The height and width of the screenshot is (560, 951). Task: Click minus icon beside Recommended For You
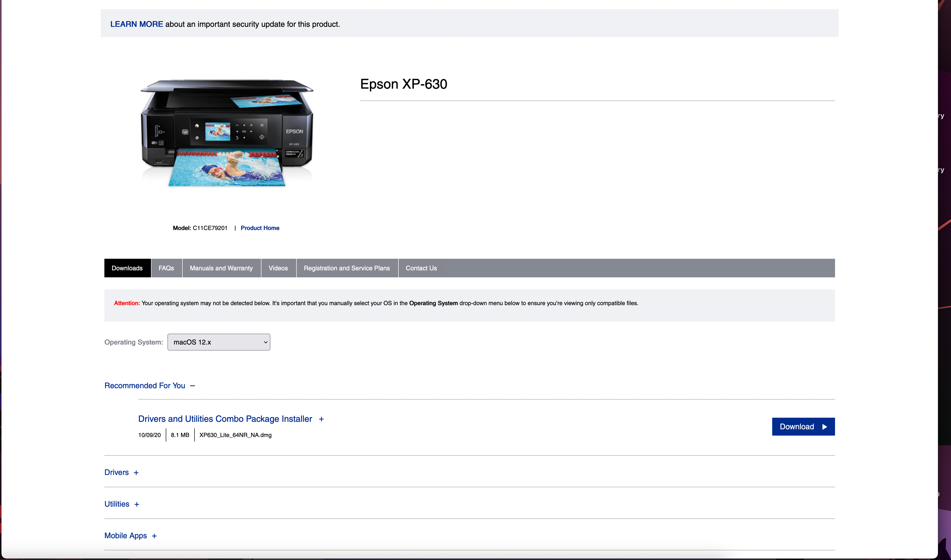193,386
